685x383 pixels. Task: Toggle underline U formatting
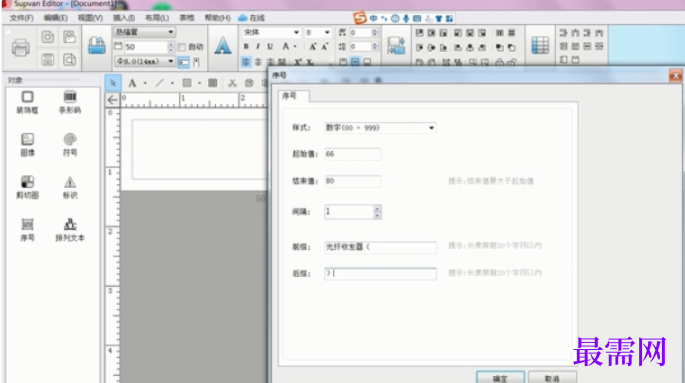click(270, 47)
